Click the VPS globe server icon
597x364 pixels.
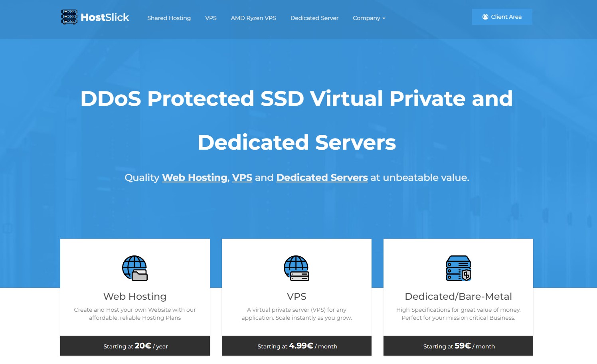(x=297, y=268)
